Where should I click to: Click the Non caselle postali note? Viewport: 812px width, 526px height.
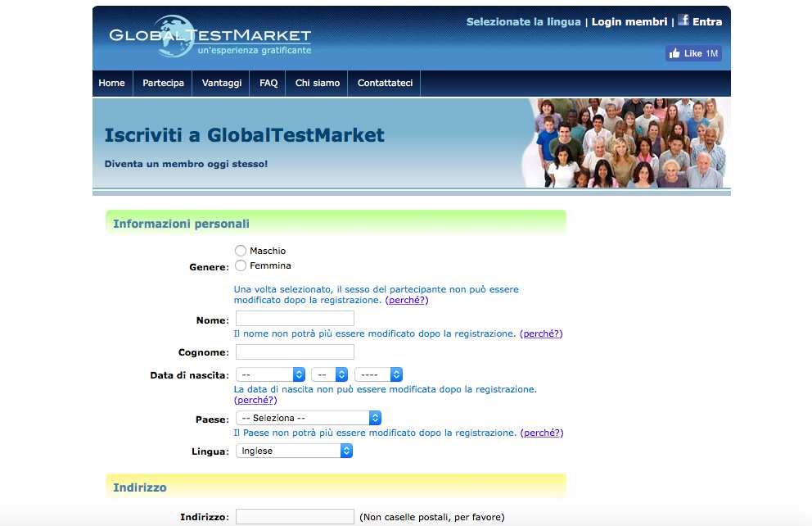click(x=432, y=517)
